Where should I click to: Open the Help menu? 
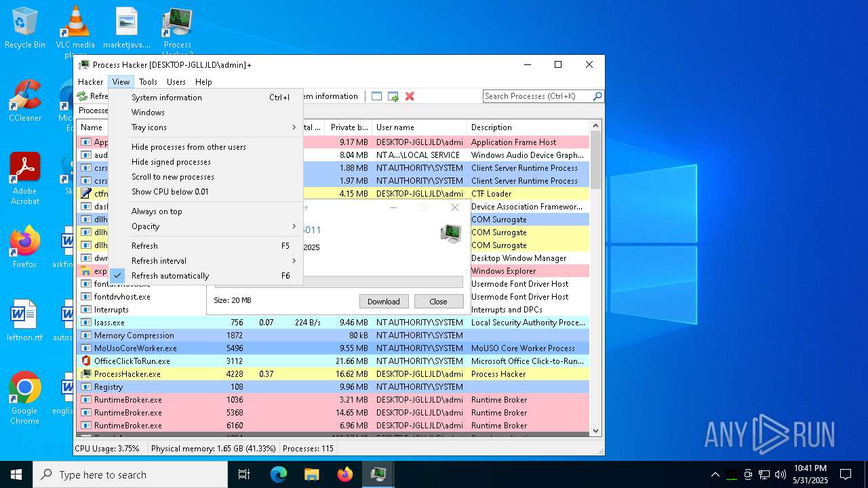click(x=203, y=82)
